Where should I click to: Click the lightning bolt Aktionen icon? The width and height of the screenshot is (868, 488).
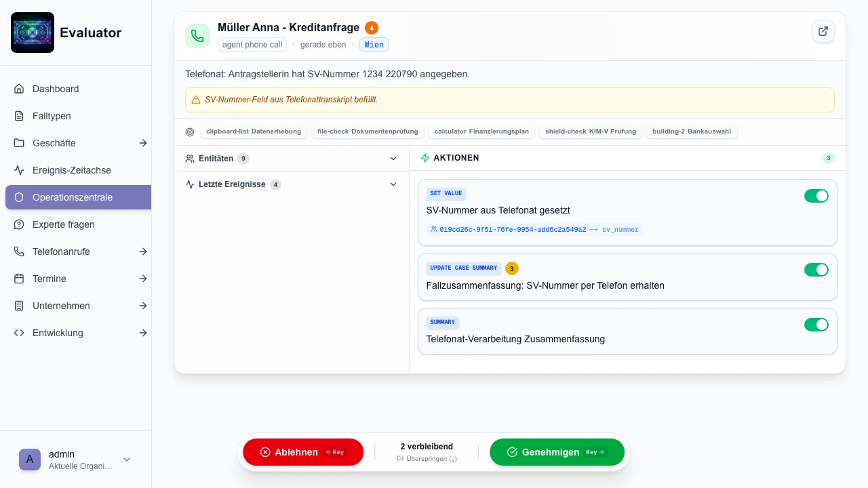[425, 158]
